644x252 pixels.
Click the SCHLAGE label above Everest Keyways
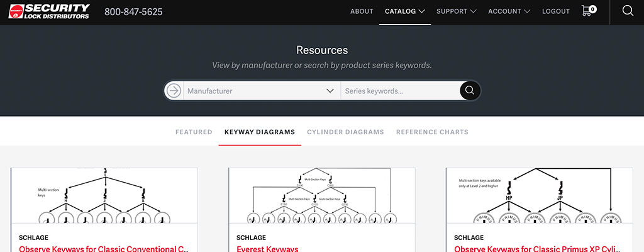click(x=251, y=238)
